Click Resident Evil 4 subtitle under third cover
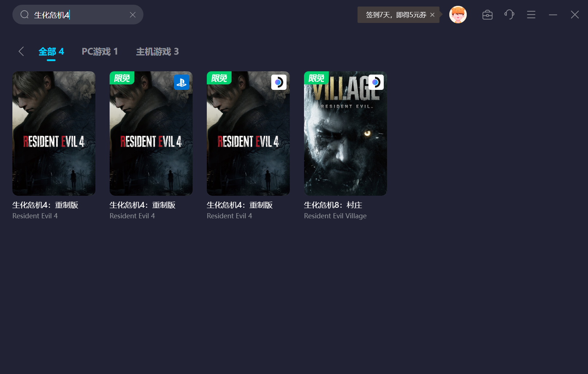 tap(229, 216)
